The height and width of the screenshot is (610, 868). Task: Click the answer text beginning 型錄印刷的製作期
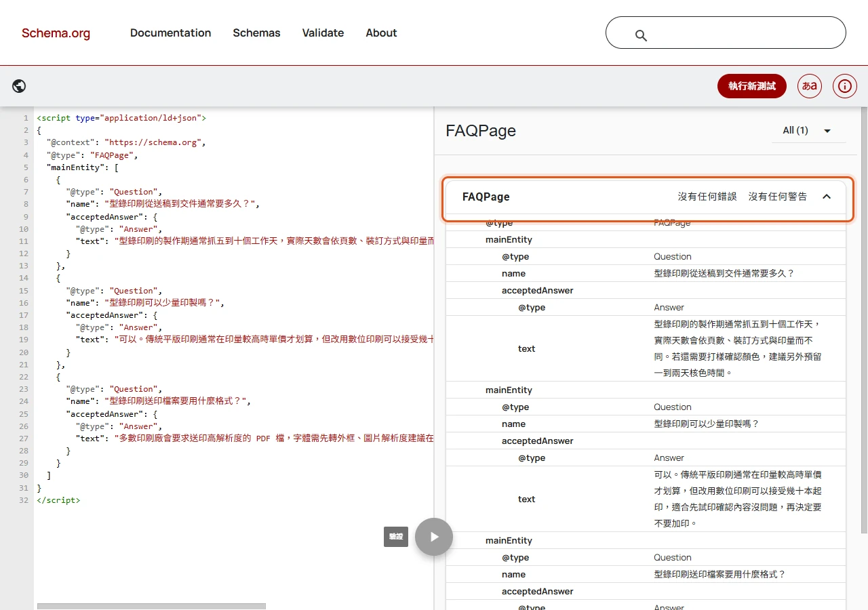(738, 348)
